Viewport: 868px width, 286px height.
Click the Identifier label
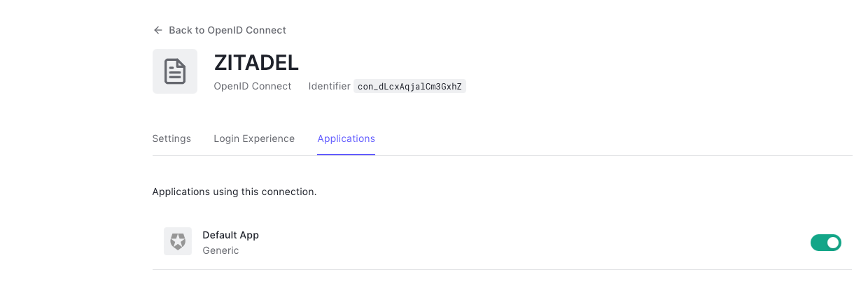(x=329, y=87)
